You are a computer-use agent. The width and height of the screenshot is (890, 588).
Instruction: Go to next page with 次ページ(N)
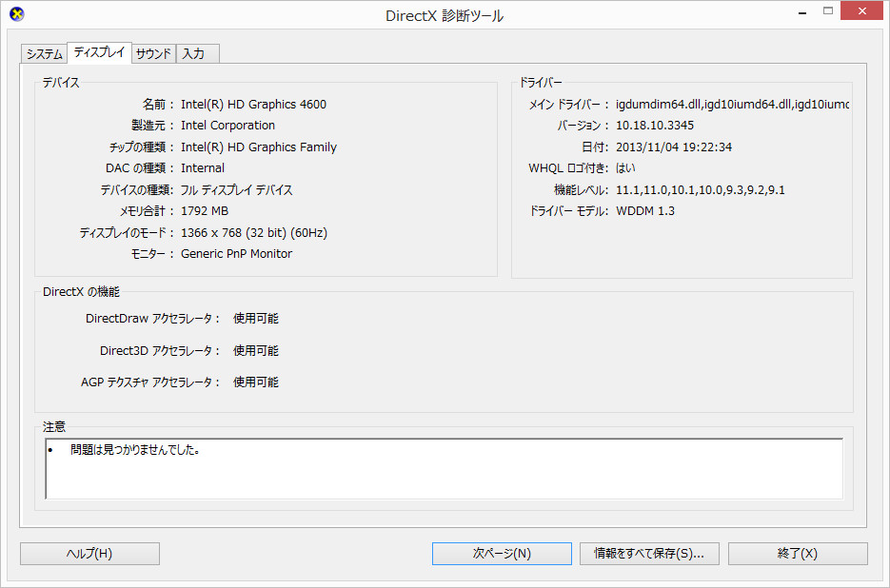coord(502,554)
